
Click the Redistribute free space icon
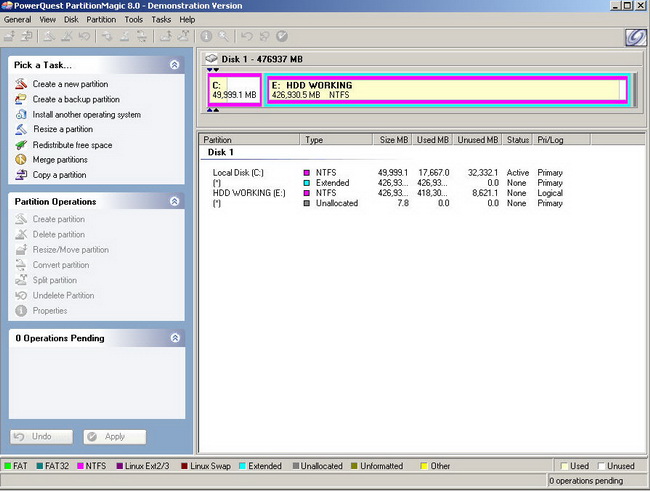(21, 145)
